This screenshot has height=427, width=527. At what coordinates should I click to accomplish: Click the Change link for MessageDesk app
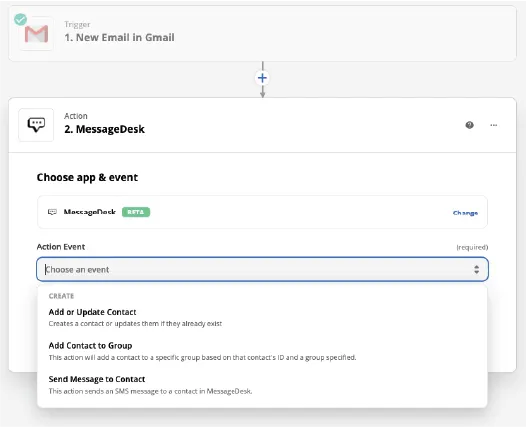(465, 213)
